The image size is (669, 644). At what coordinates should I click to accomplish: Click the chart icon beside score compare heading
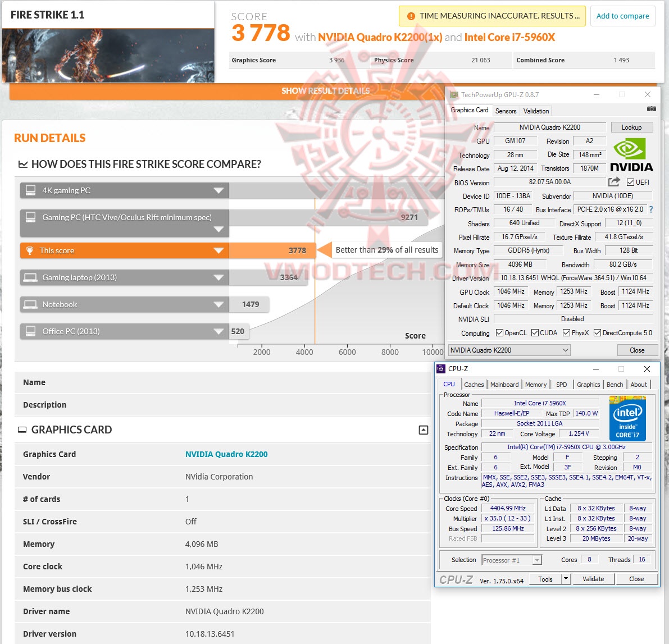[x=22, y=164]
